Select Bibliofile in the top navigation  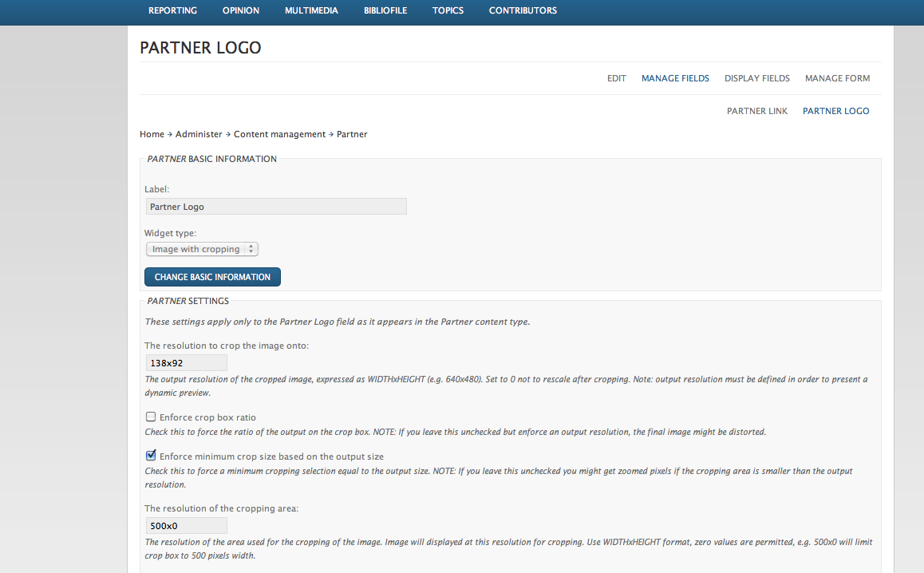[x=385, y=10]
